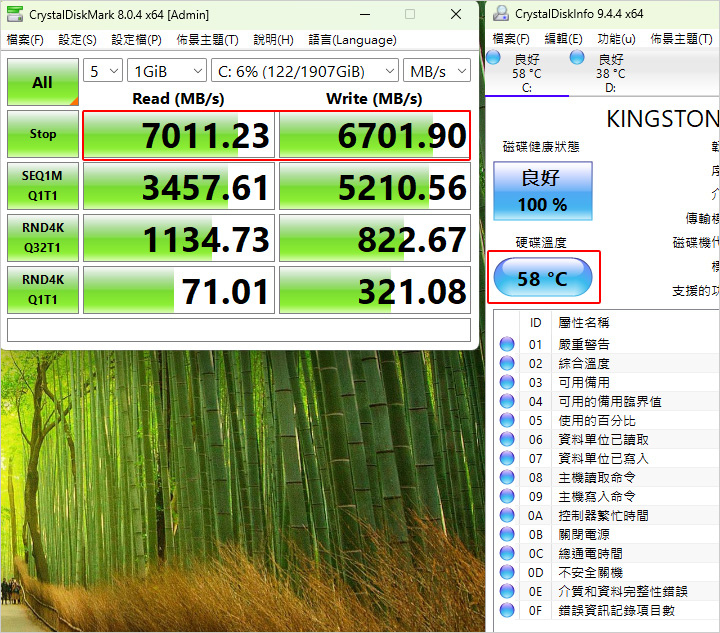Click the 58 °C temperature button
Image resolution: width=720 pixels, height=633 pixels.
(x=543, y=277)
